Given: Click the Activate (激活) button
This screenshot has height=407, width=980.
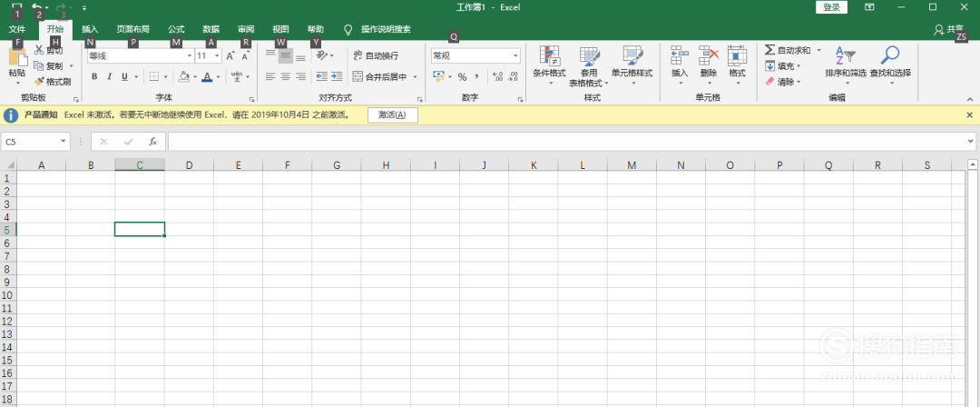Looking at the screenshot, I should pyautogui.click(x=393, y=115).
